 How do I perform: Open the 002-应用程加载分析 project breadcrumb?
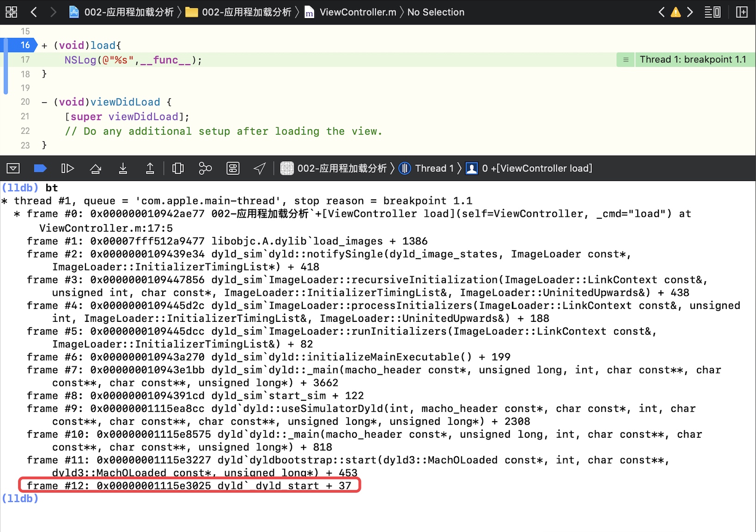click(122, 12)
